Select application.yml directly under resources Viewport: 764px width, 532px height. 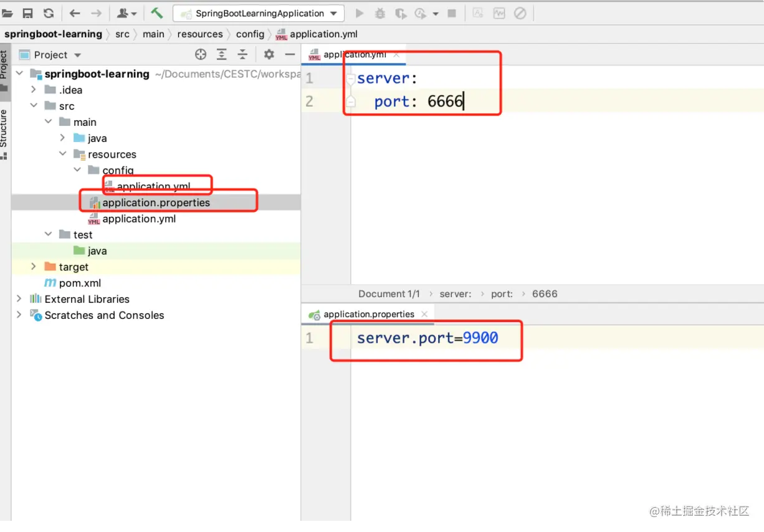[x=139, y=219]
